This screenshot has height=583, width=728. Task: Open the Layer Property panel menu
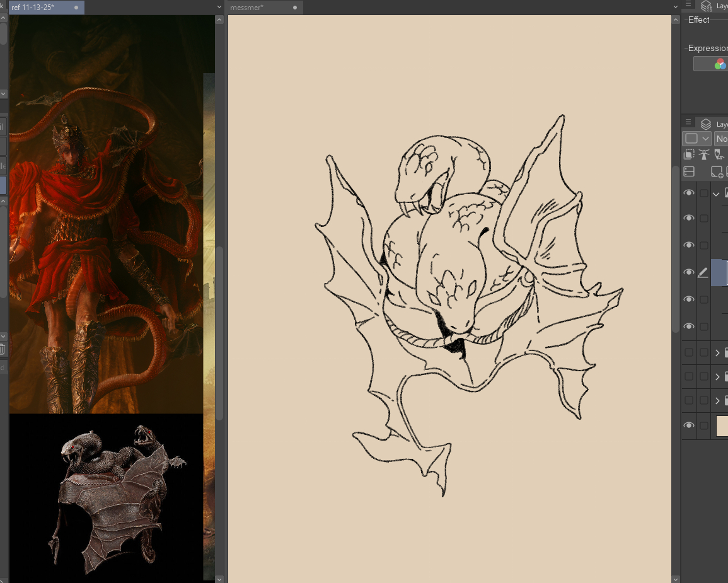click(x=688, y=5)
